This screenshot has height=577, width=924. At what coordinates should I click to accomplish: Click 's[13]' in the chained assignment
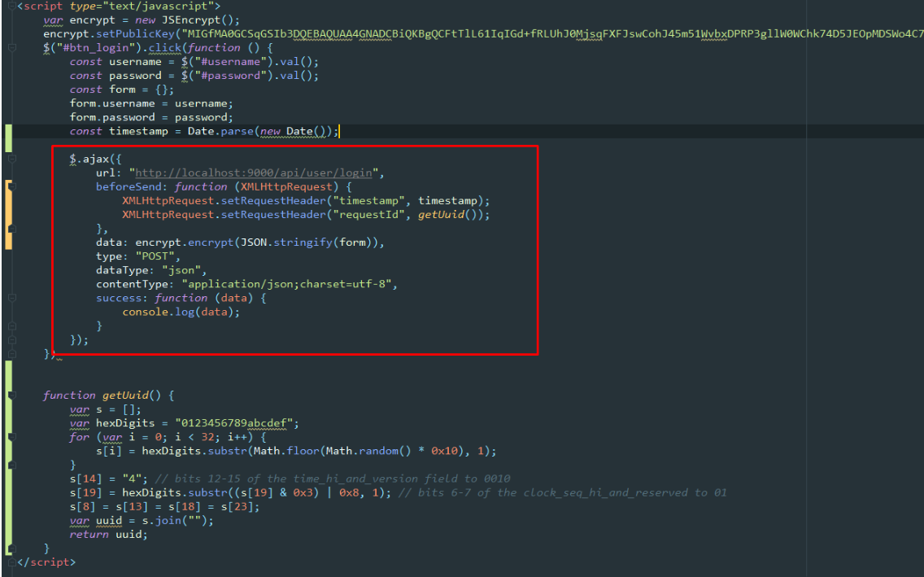point(132,506)
